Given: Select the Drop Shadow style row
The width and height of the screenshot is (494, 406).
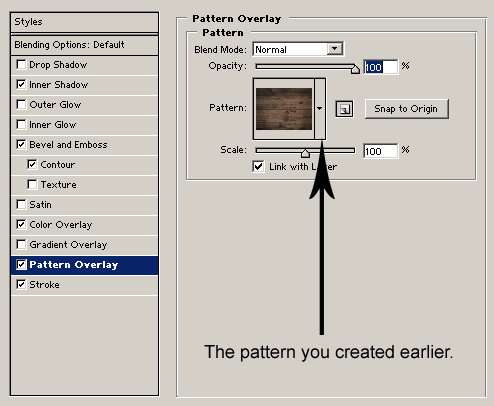Looking at the screenshot, I should [x=84, y=65].
